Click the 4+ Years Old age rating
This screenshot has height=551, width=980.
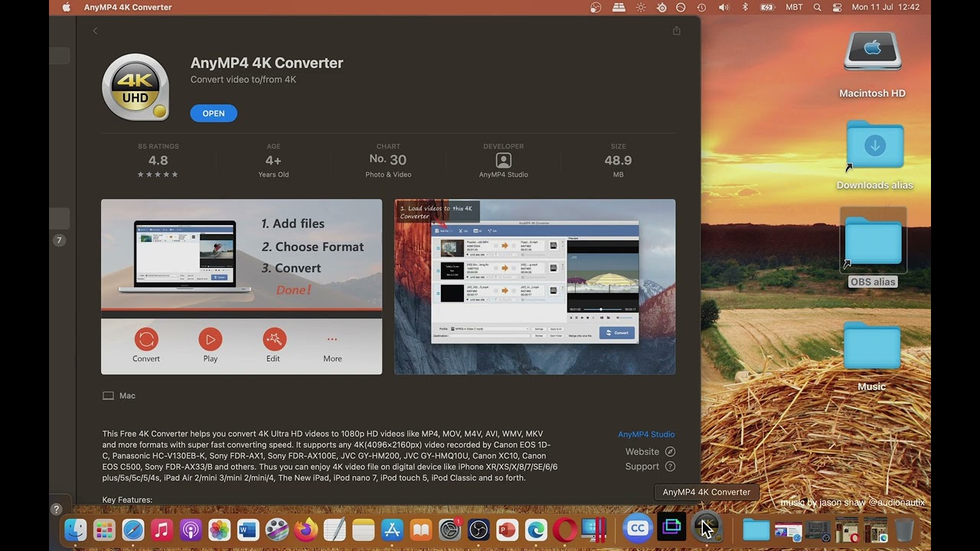pos(273,161)
